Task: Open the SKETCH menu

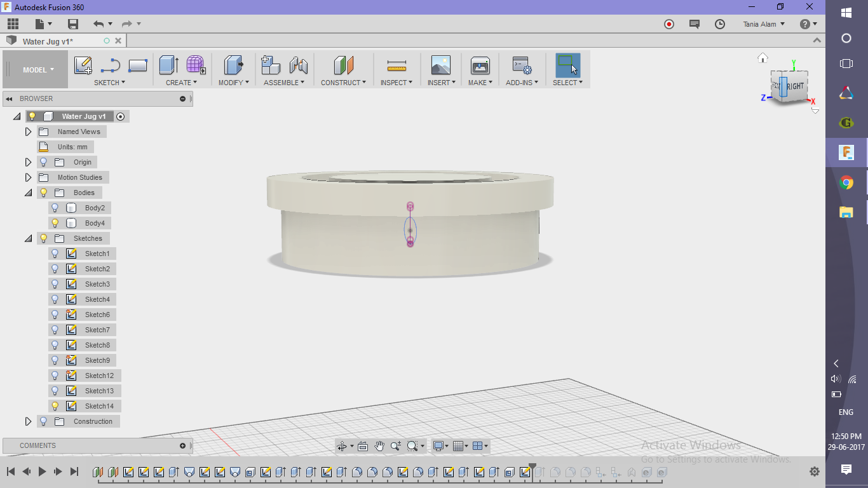Action: click(x=109, y=83)
